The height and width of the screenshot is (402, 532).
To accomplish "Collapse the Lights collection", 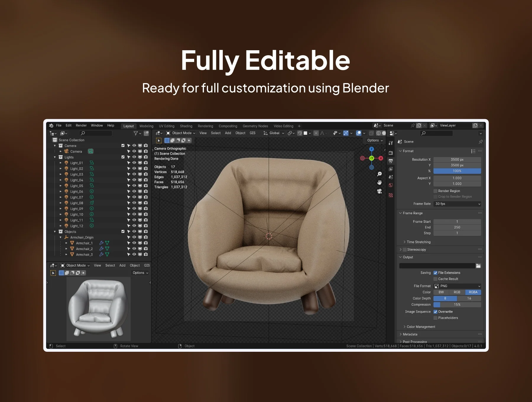I will pyautogui.click(x=55, y=157).
